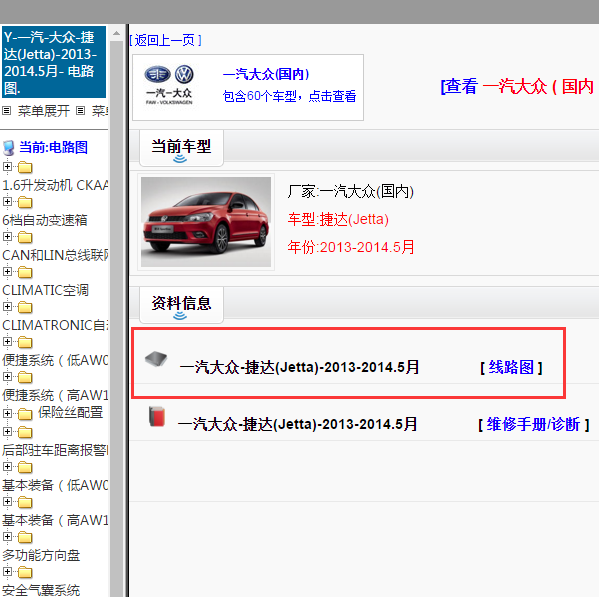
Task: Open the 维修手册/诊断 link
Action: (533, 424)
